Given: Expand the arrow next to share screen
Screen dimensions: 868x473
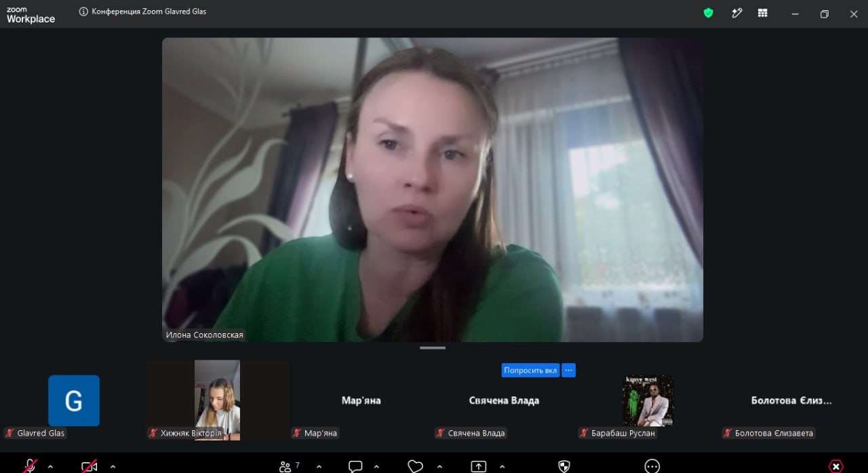Looking at the screenshot, I should click(502, 467).
